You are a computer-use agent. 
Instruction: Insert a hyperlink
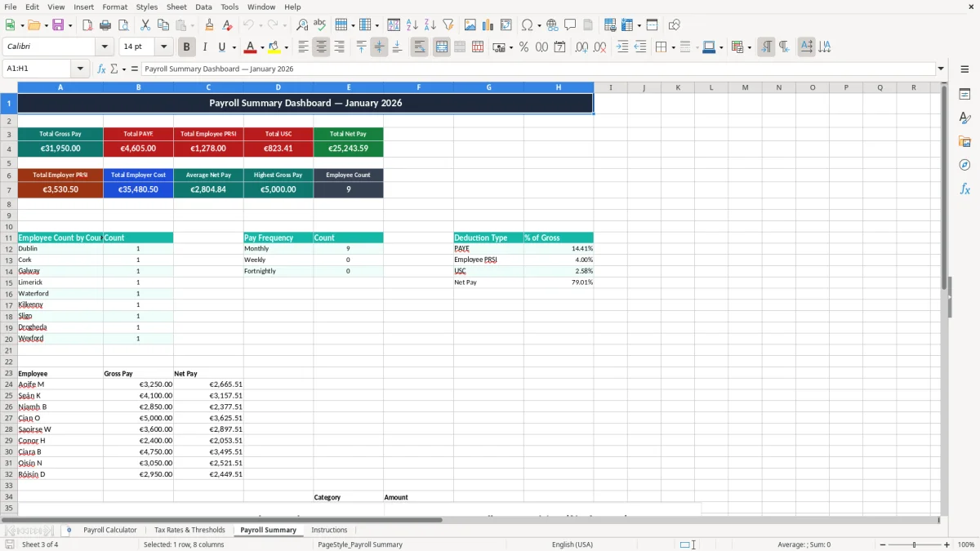coord(552,25)
